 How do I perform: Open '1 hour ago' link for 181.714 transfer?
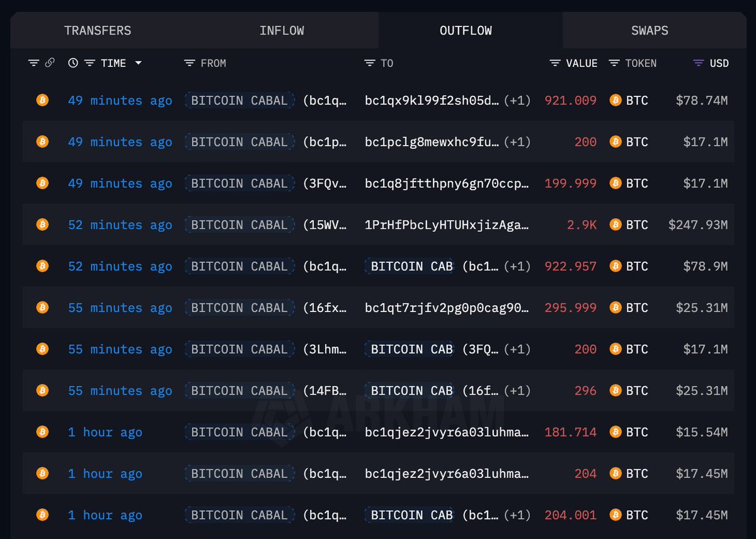coord(105,432)
